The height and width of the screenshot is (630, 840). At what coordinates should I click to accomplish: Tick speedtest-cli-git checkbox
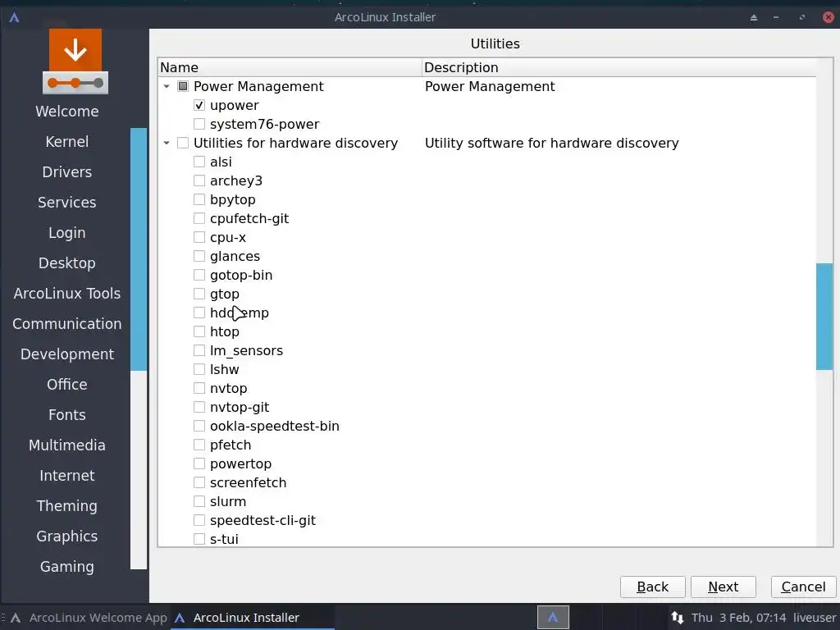pyautogui.click(x=199, y=520)
